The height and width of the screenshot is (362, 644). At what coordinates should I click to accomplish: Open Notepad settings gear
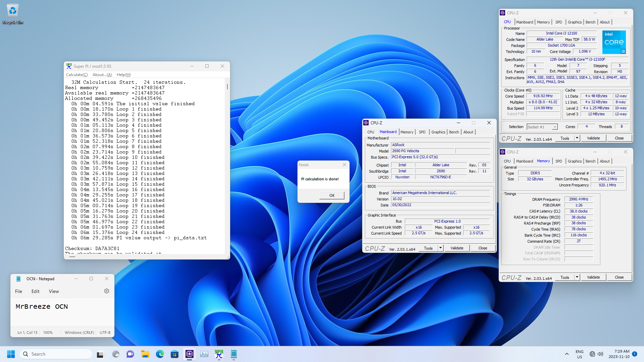[x=107, y=291]
